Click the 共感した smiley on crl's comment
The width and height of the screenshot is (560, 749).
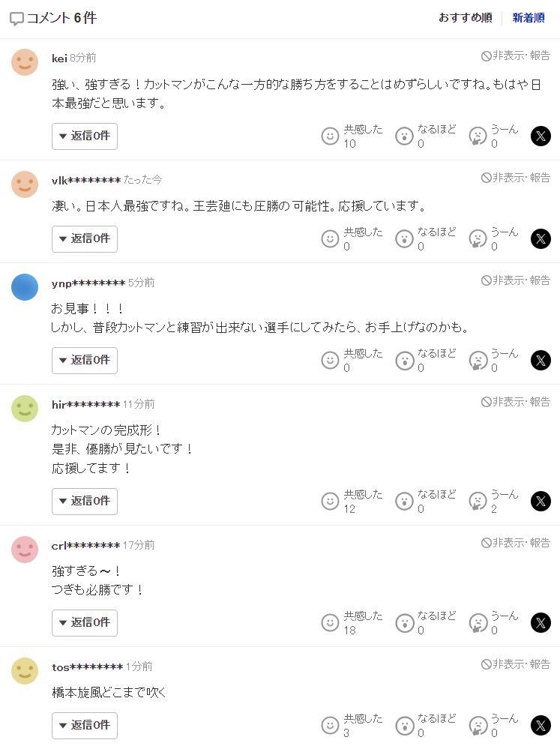[x=330, y=622]
